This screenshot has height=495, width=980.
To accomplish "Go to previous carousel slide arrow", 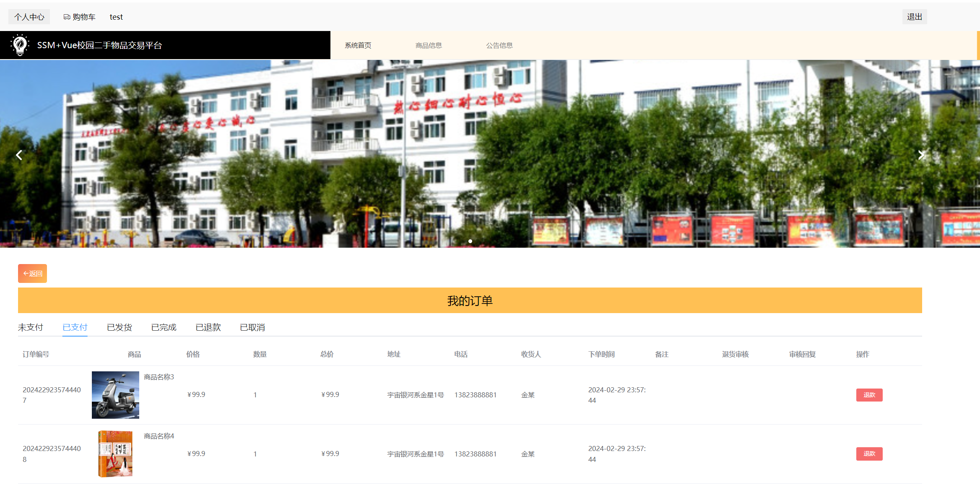I will (x=19, y=155).
